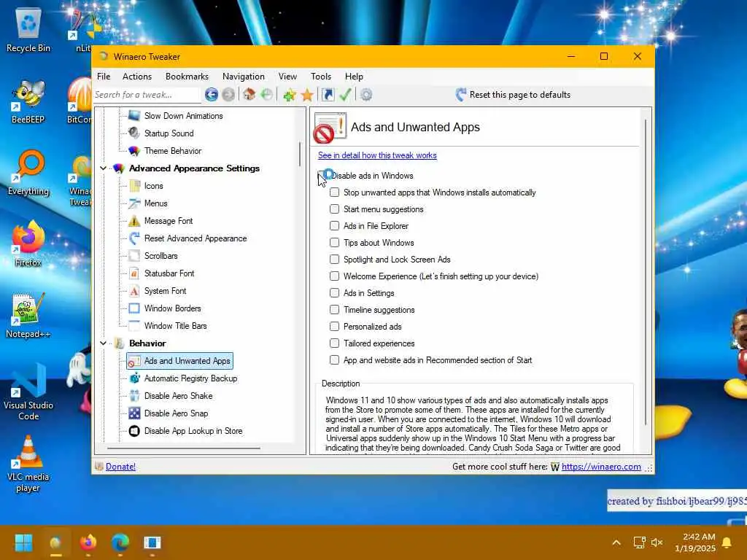Open Firefox from the taskbar
The width and height of the screenshot is (747, 560).
coord(88,542)
